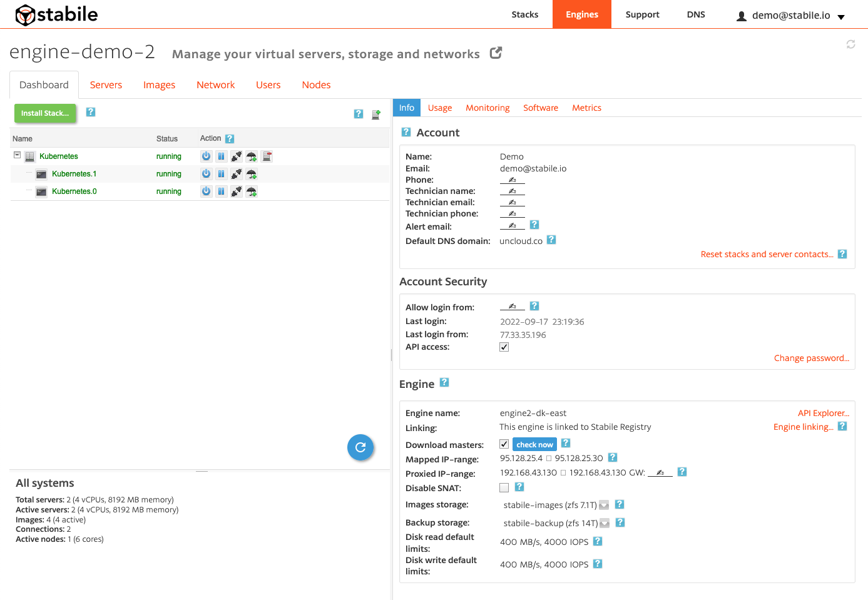Open the Usage tab

pos(440,108)
